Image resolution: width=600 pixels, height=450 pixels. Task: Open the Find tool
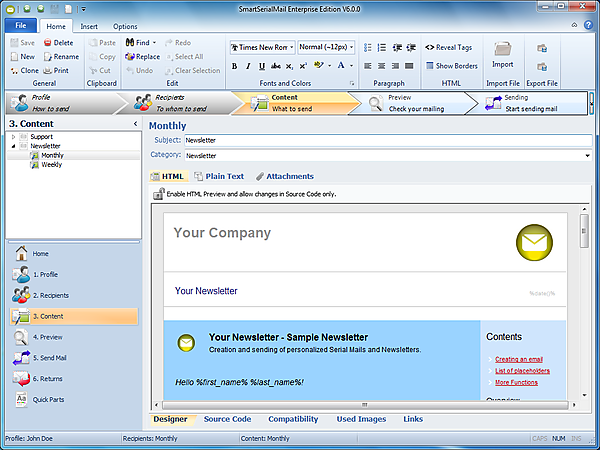click(137, 43)
